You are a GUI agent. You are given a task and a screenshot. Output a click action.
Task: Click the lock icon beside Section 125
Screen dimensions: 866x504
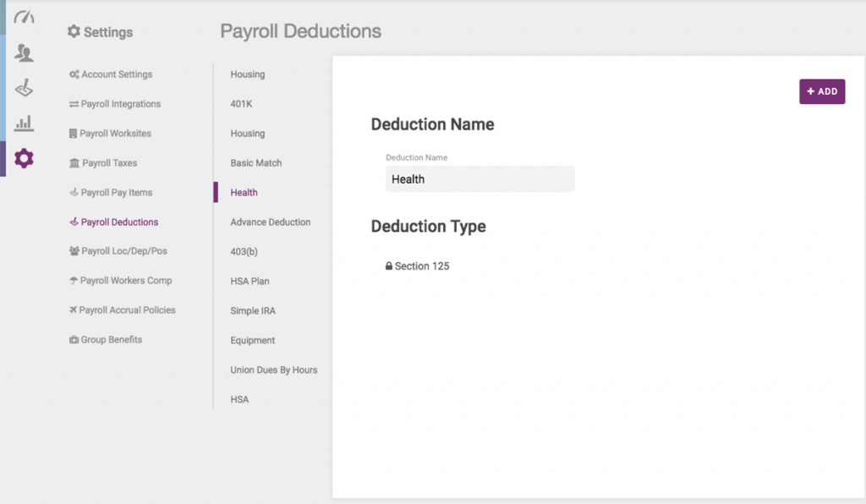389,266
